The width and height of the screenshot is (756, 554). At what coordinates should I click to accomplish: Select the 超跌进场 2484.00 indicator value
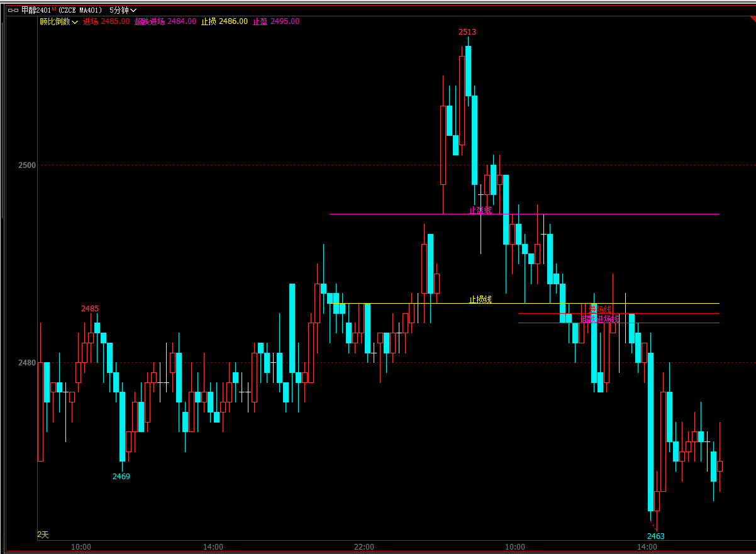click(166, 21)
